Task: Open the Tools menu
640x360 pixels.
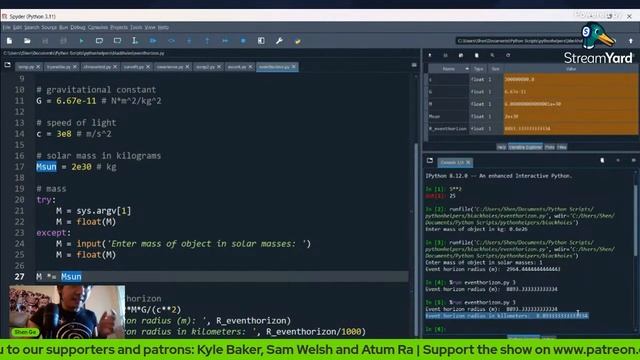Action: [136, 27]
